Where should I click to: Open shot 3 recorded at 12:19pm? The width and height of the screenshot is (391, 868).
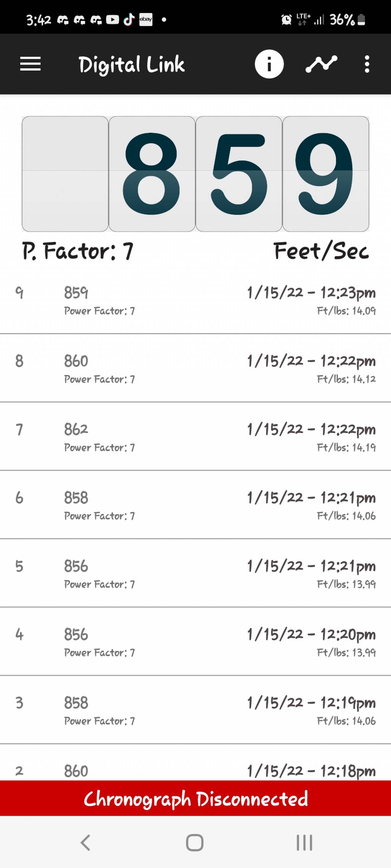point(195,710)
